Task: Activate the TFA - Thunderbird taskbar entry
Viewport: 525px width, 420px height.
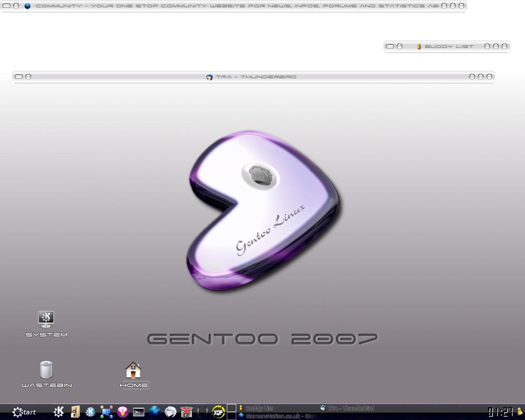Action: [359, 408]
